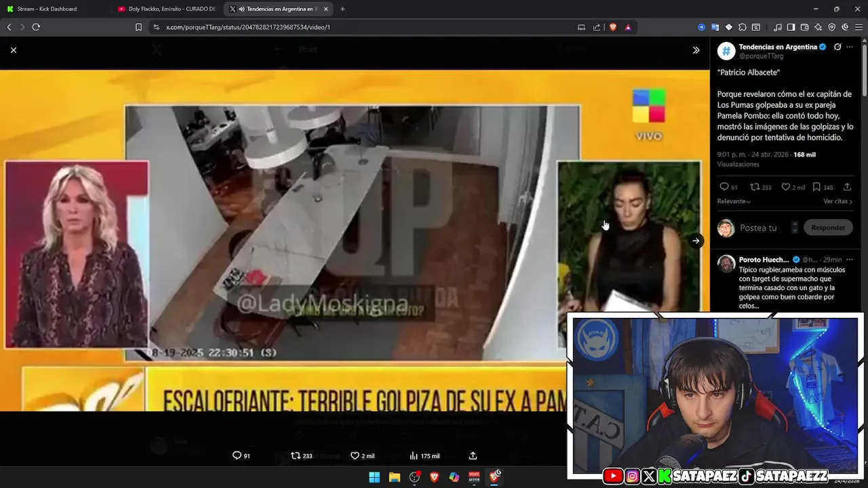Open Tendencias en Argentina account name
Image resolution: width=868 pixels, height=488 pixels.
pyautogui.click(x=778, y=47)
